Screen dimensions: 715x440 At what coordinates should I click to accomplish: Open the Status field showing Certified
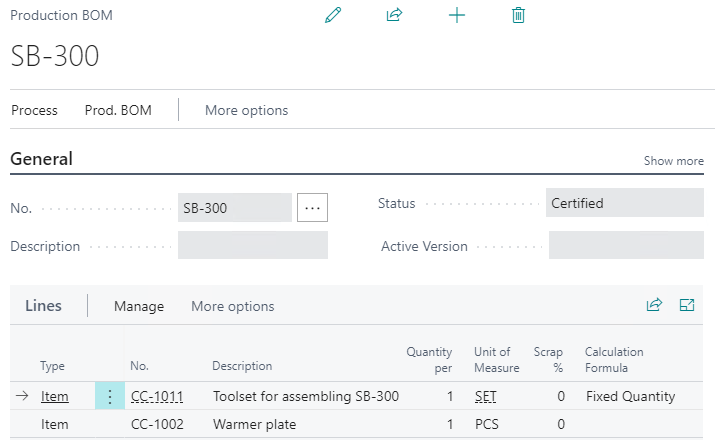pos(625,202)
